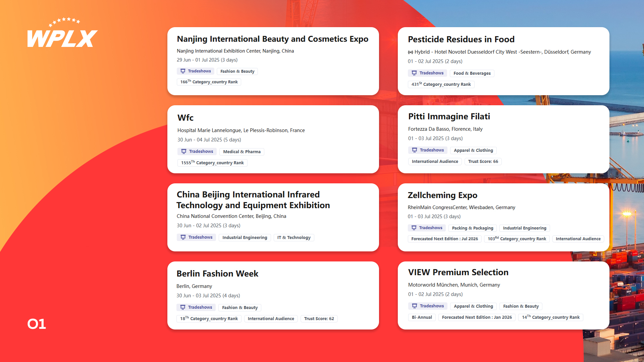This screenshot has width=644, height=362.
Task: Click the Bi-Annual badge on VIEW Premium Selection
Action: [422, 317]
